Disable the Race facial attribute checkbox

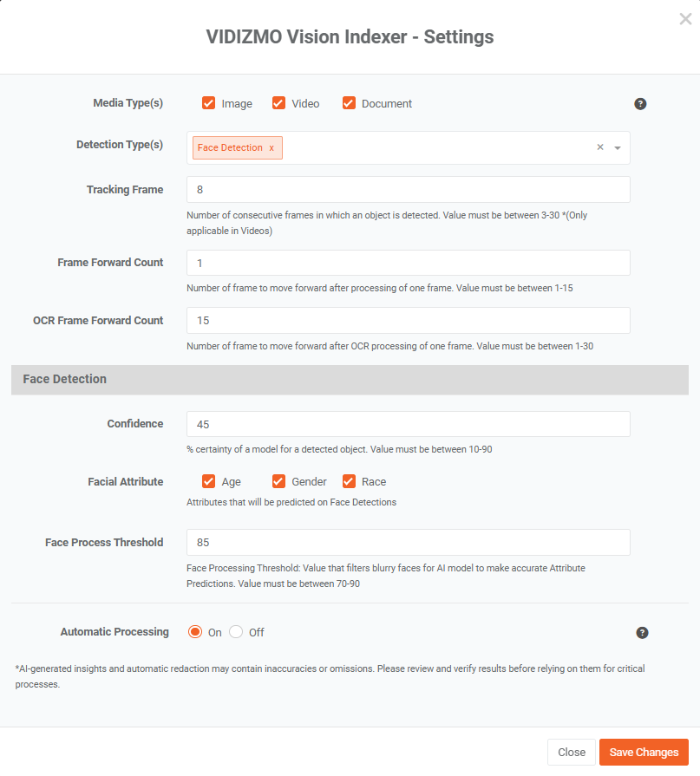click(x=350, y=481)
